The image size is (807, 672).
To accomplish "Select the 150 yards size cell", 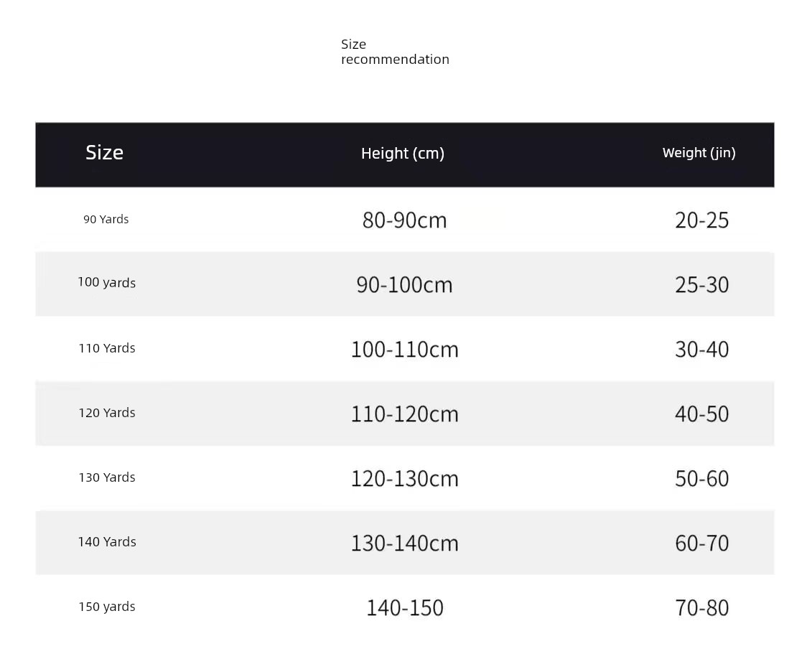I will [107, 607].
